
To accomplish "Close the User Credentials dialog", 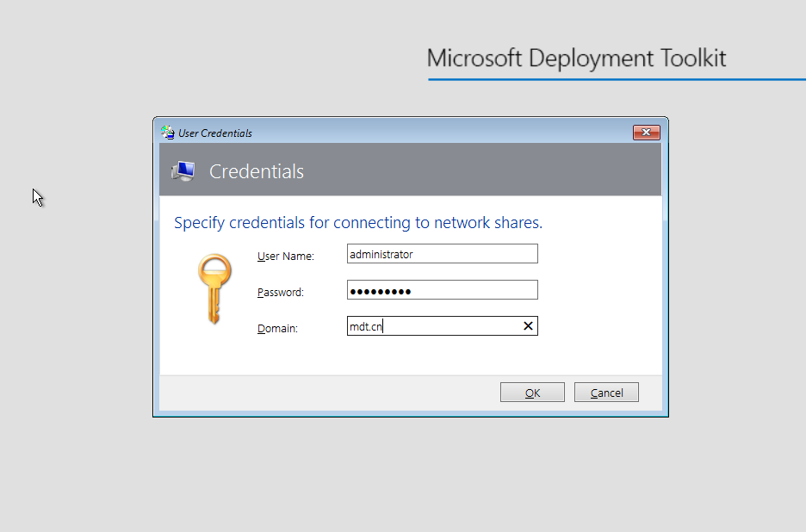I will click(646, 133).
